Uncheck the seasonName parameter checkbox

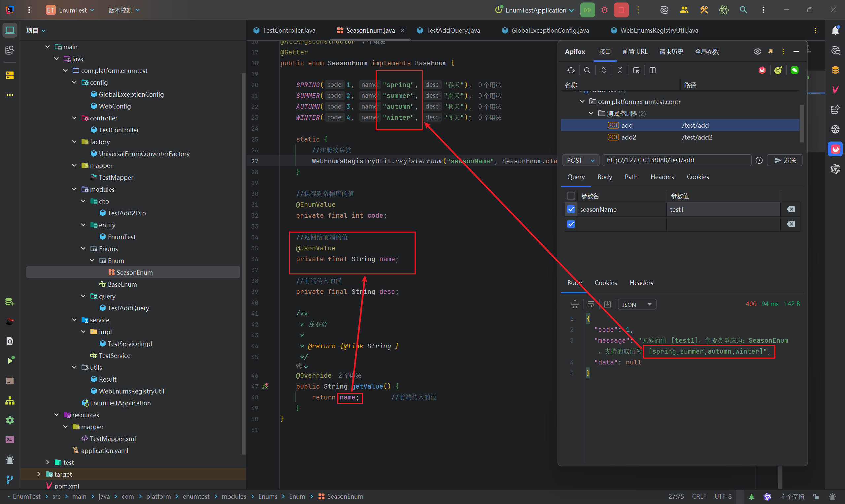coord(571,209)
